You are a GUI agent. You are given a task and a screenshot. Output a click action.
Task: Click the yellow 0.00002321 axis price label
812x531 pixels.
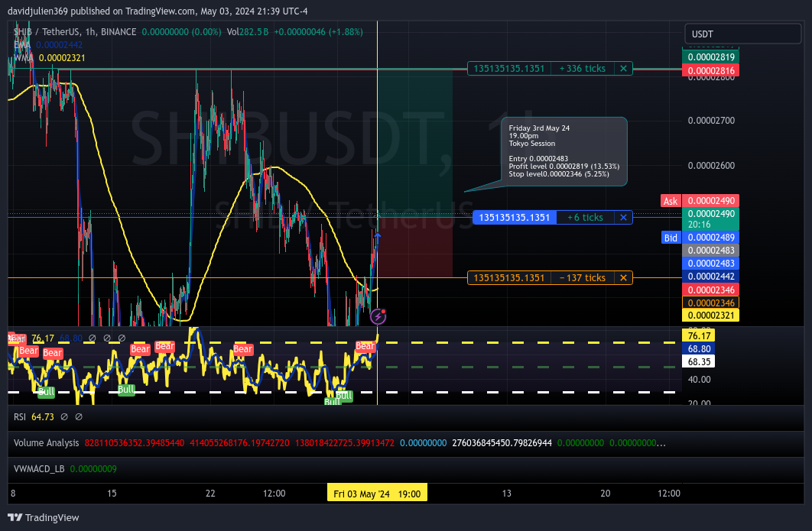click(x=711, y=316)
